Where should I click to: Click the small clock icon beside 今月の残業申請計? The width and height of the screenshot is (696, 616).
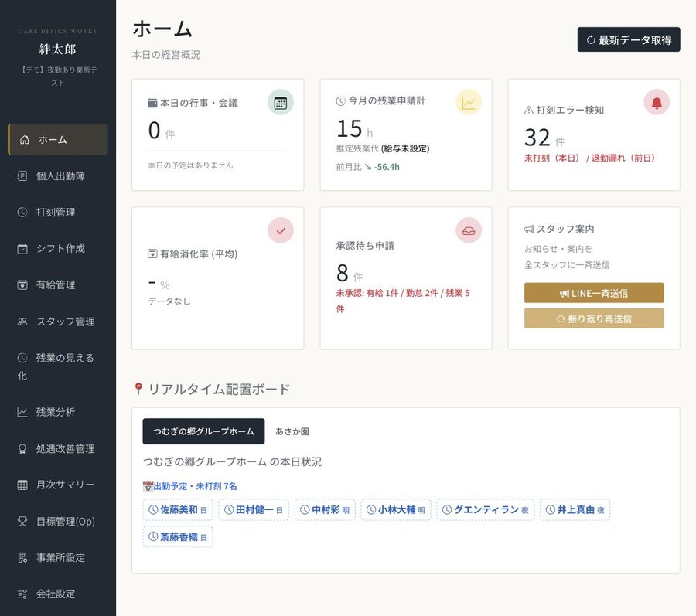[x=340, y=101]
